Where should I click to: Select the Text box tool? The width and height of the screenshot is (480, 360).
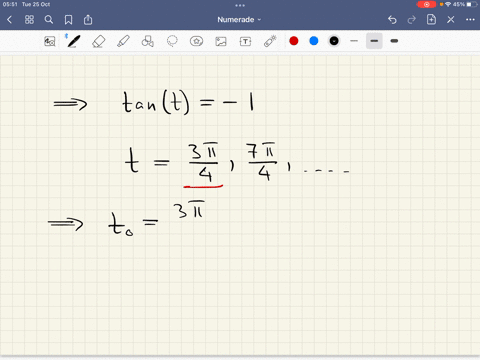245,41
